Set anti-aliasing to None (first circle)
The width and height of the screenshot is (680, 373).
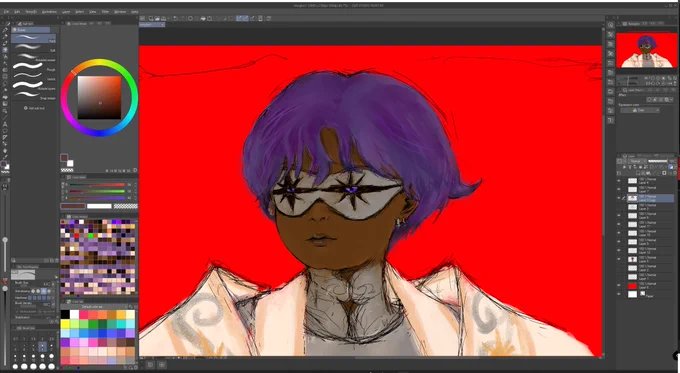point(33,291)
